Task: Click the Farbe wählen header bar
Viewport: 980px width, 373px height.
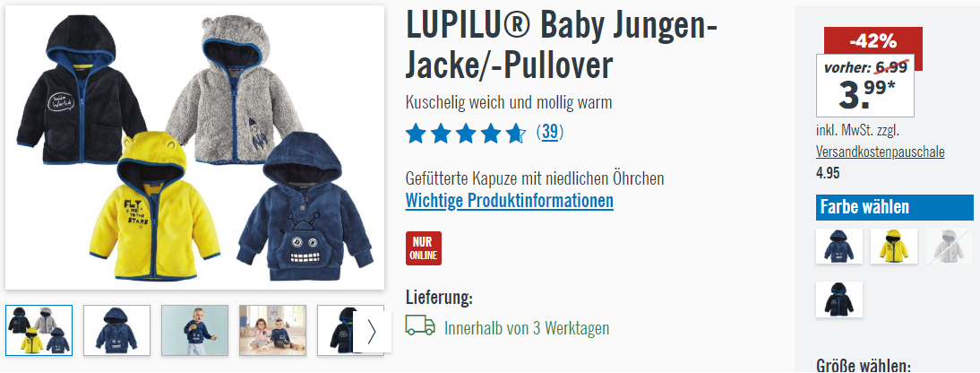Action: (894, 207)
